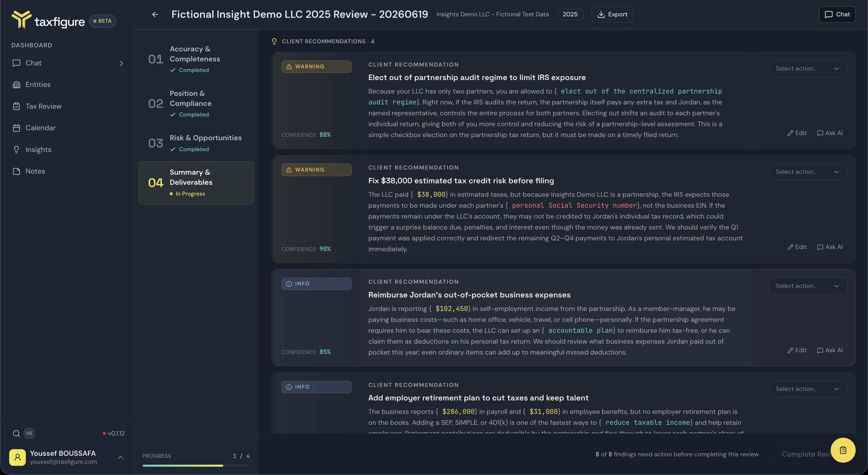The height and width of the screenshot is (475, 868).
Task: Click WARNING badge on audit regime card
Action: (316, 67)
